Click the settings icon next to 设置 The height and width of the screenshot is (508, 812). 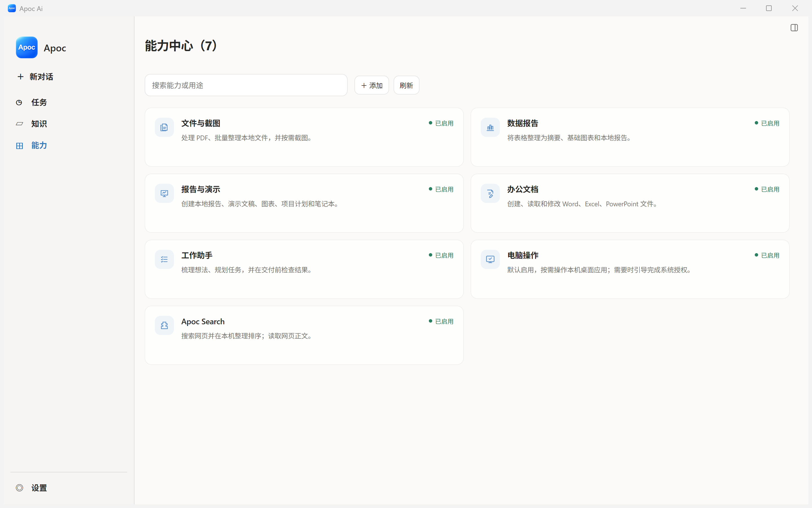[x=19, y=487]
